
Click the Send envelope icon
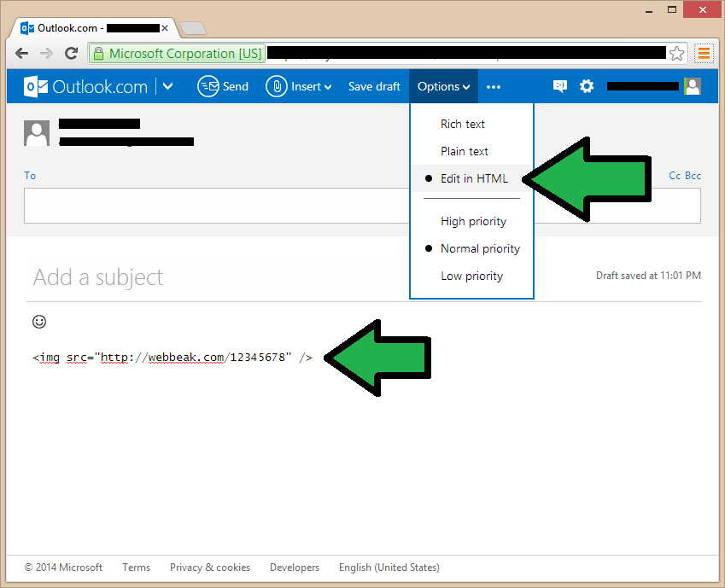coord(208,86)
